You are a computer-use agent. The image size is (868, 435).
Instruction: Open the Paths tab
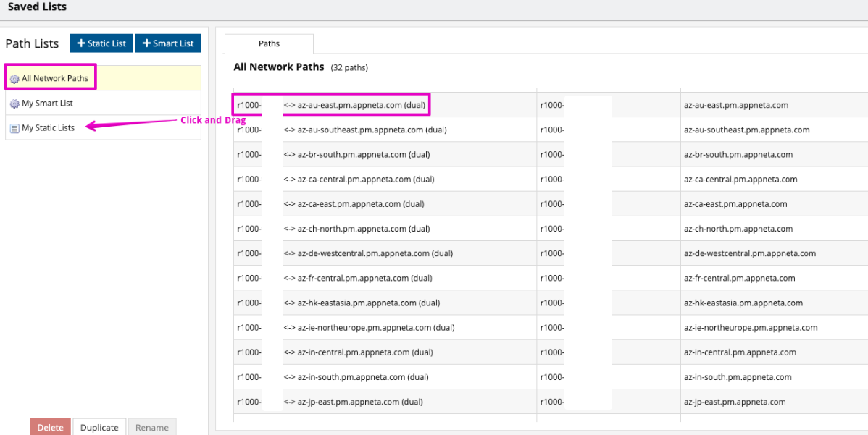[269, 43]
